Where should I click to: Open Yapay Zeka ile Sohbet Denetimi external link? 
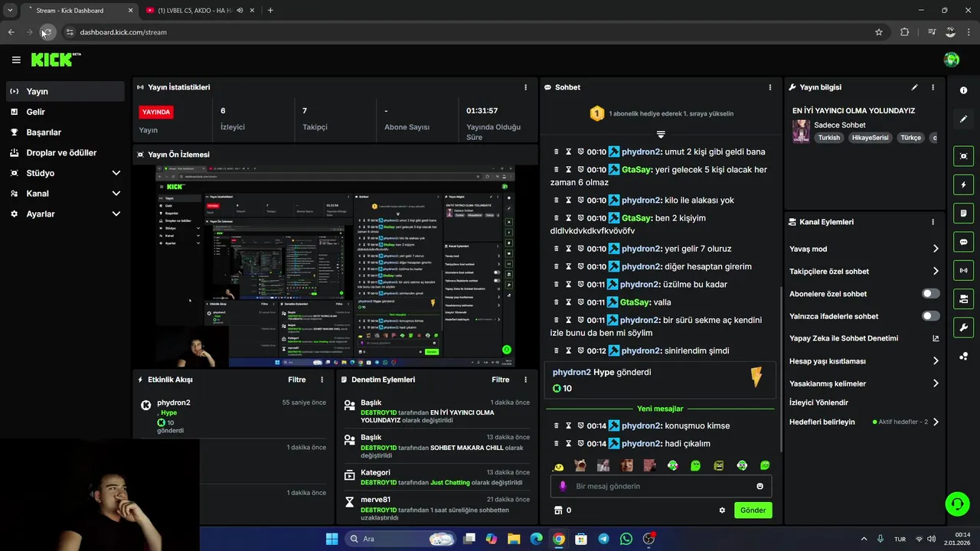point(936,338)
